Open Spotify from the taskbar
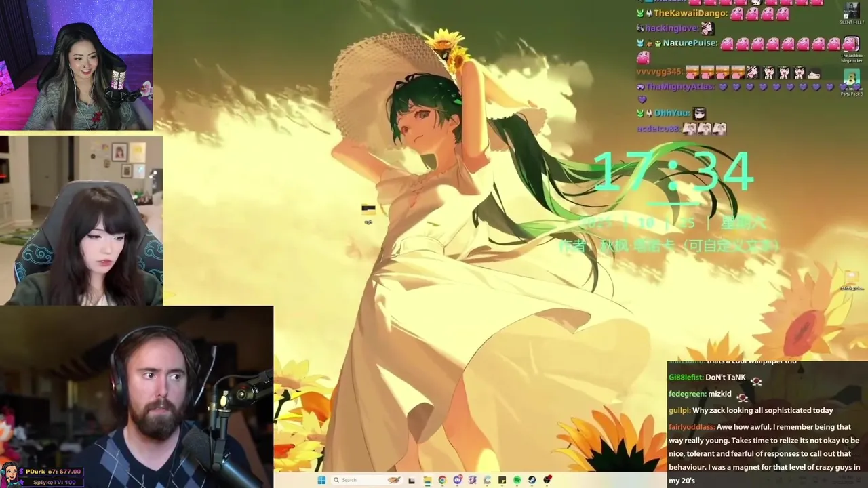Image resolution: width=868 pixels, height=488 pixels. [x=517, y=480]
